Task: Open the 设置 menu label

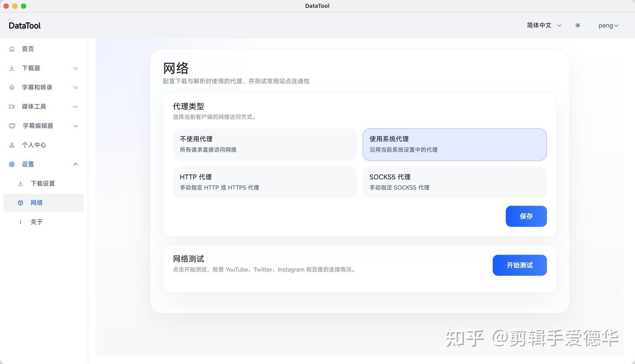Action: [28, 164]
